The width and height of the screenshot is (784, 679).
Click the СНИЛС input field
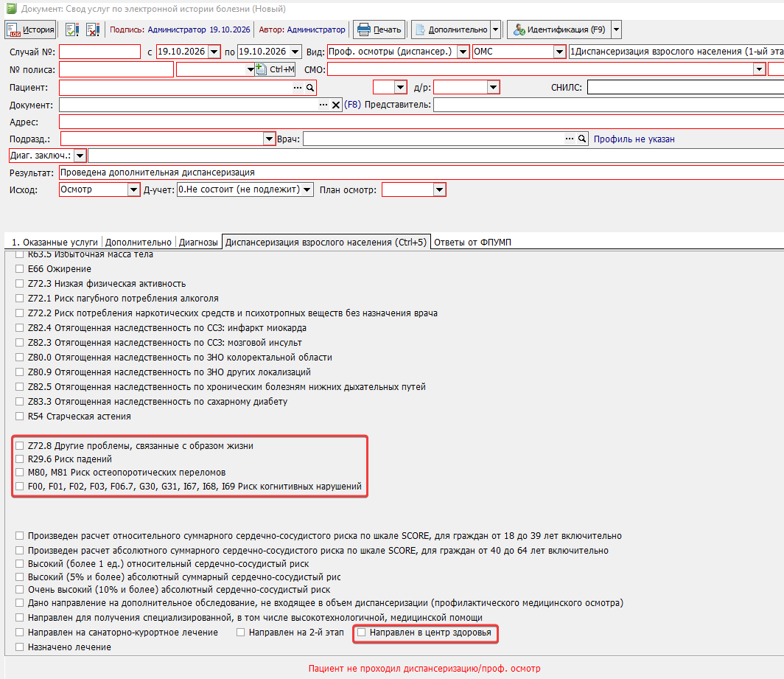(685, 88)
